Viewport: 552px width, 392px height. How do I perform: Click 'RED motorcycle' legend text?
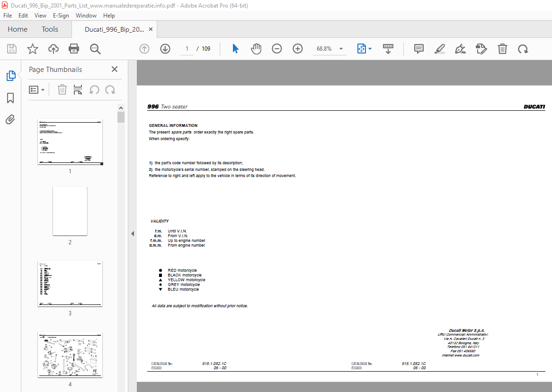click(182, 270)
